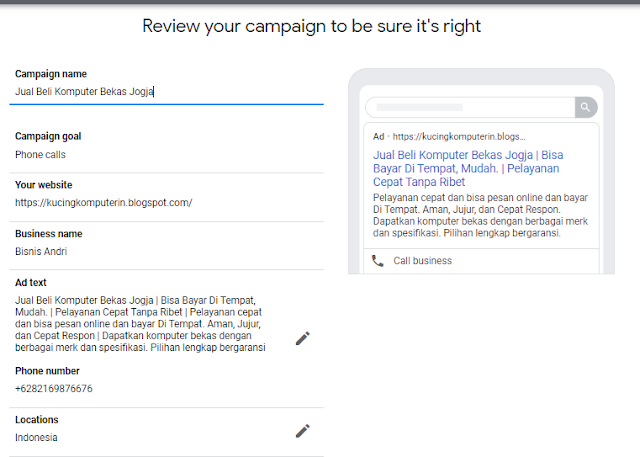Select the phone number +6282169876676

click(54, 388)
